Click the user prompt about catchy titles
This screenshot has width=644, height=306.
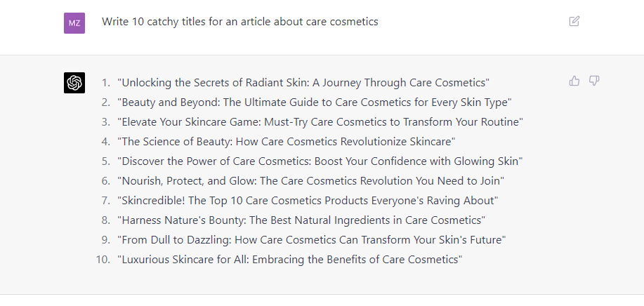[240, 22]
